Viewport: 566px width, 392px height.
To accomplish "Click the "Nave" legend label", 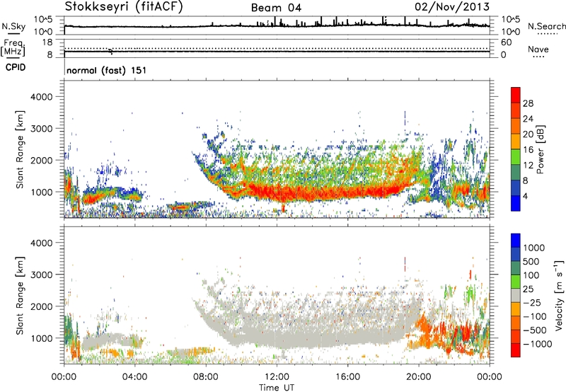I will click(x=538, y=49).
